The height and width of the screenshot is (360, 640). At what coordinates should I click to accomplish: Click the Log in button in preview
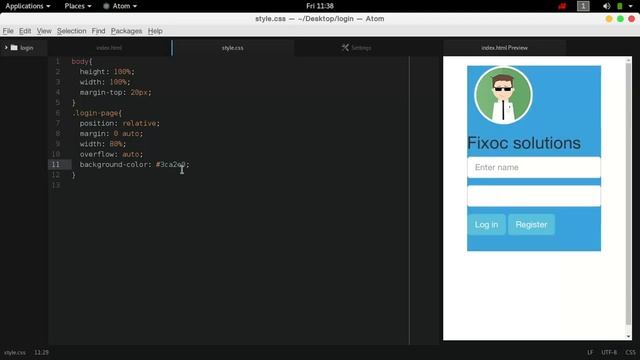(x=486, y=224)
